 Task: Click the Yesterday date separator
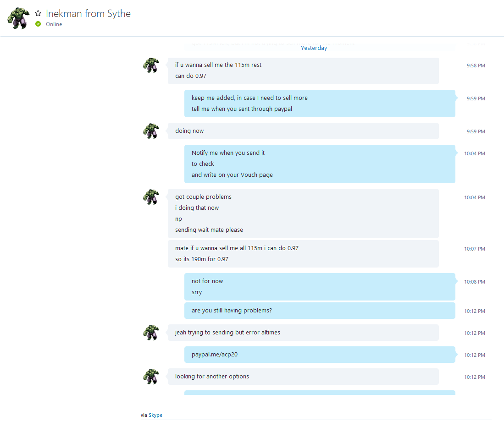314,48
